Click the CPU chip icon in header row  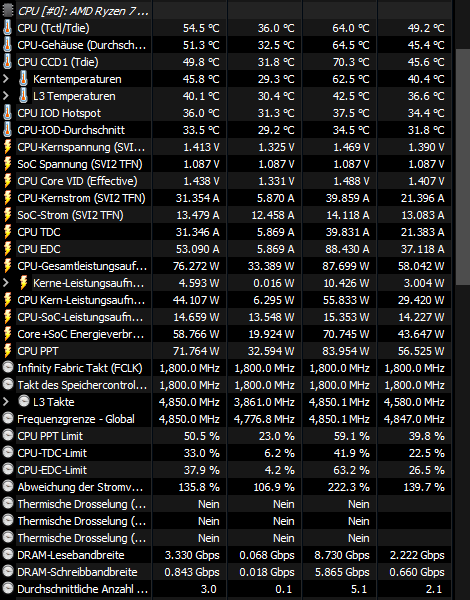(8, 10)
